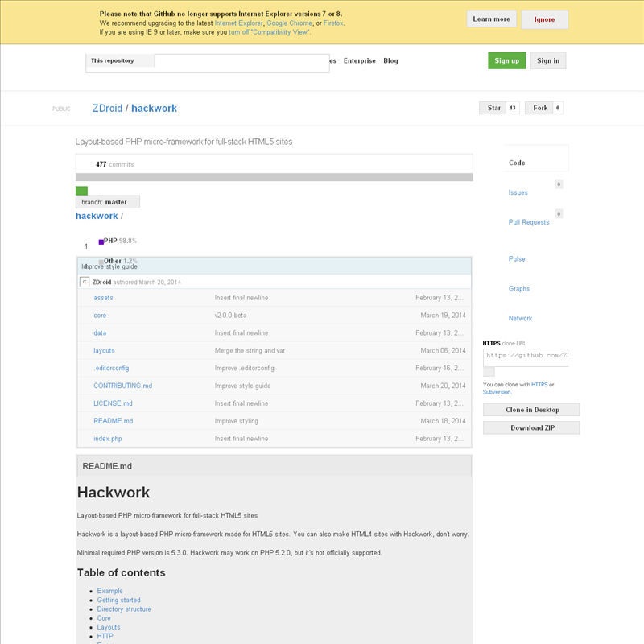The width and height of the screenshot is (644, 644).
Task: Open the Network tab
Action: tap(520, 318)
